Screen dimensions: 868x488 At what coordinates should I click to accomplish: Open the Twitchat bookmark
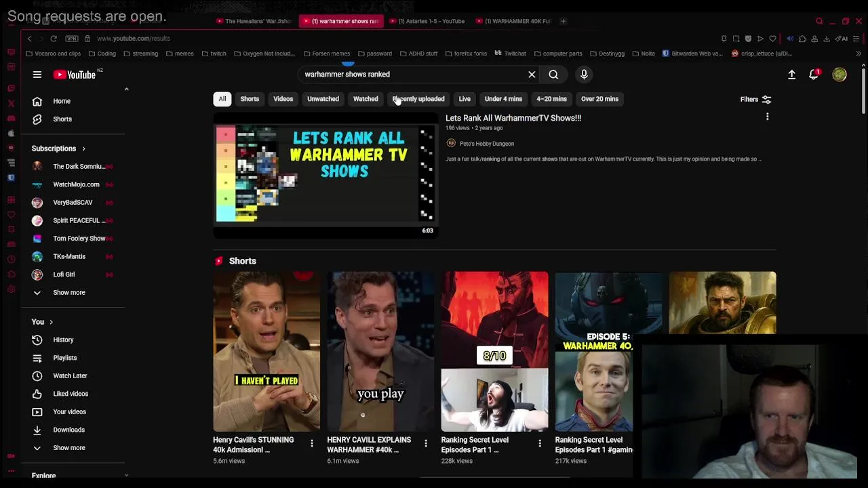pos(510,54)
